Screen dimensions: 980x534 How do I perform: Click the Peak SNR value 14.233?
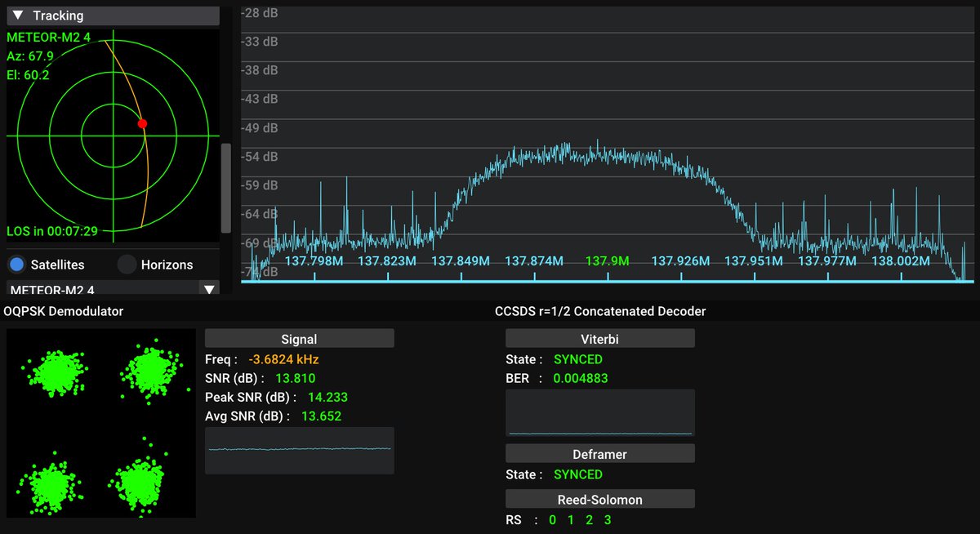click(x=327, y=397)
